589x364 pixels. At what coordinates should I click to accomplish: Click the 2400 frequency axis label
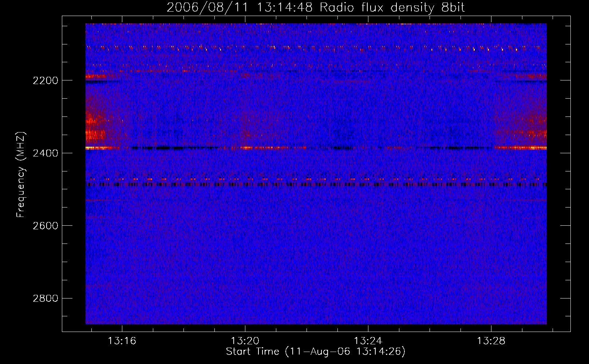(46, 153)
